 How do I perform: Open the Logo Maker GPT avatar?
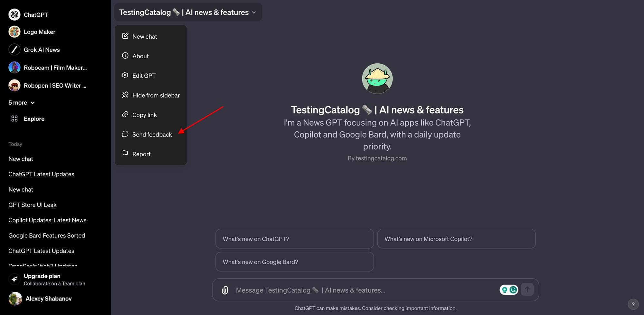pos(14,32)
